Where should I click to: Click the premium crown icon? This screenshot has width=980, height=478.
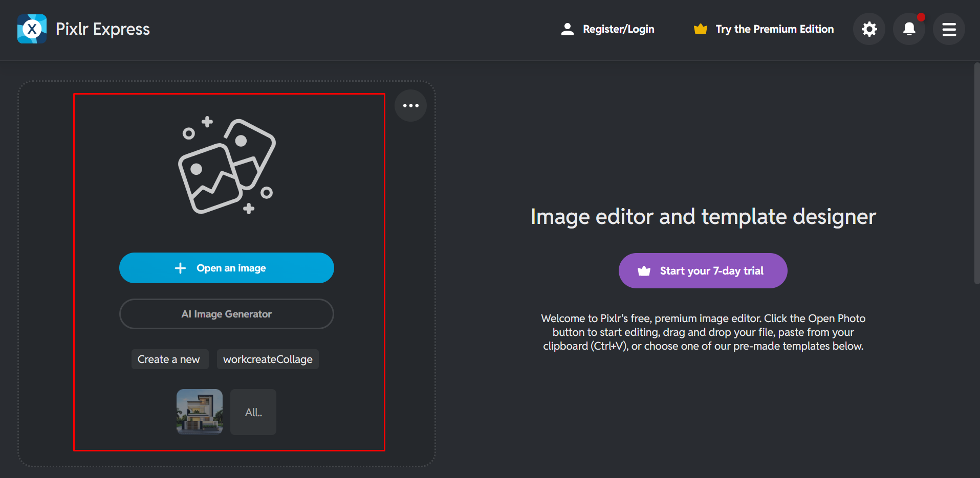700,29
